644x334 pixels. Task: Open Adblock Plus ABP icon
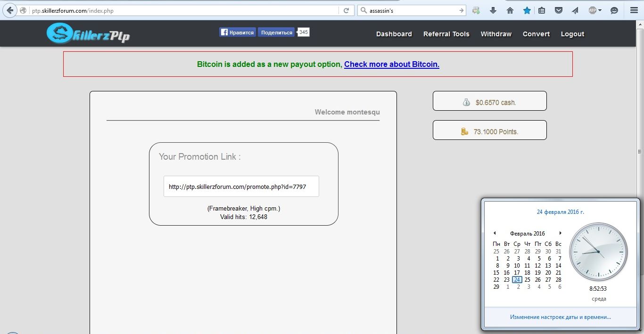click(593, 10)
